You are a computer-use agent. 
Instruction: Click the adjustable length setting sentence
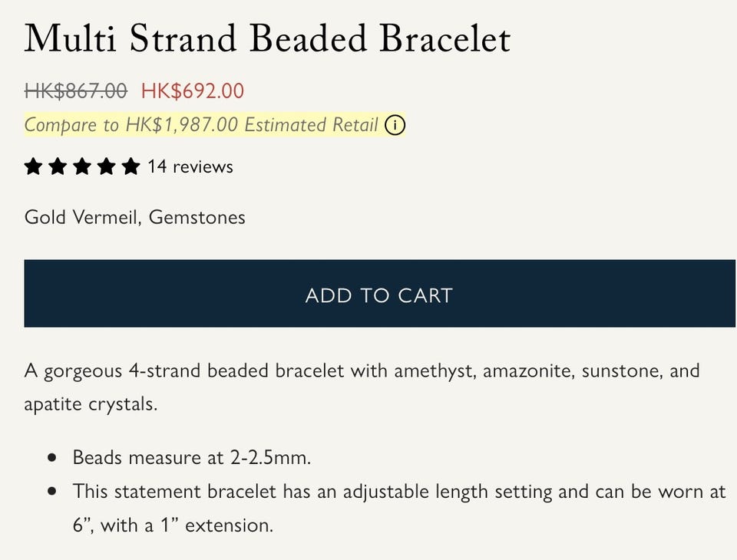pos(399,509)
